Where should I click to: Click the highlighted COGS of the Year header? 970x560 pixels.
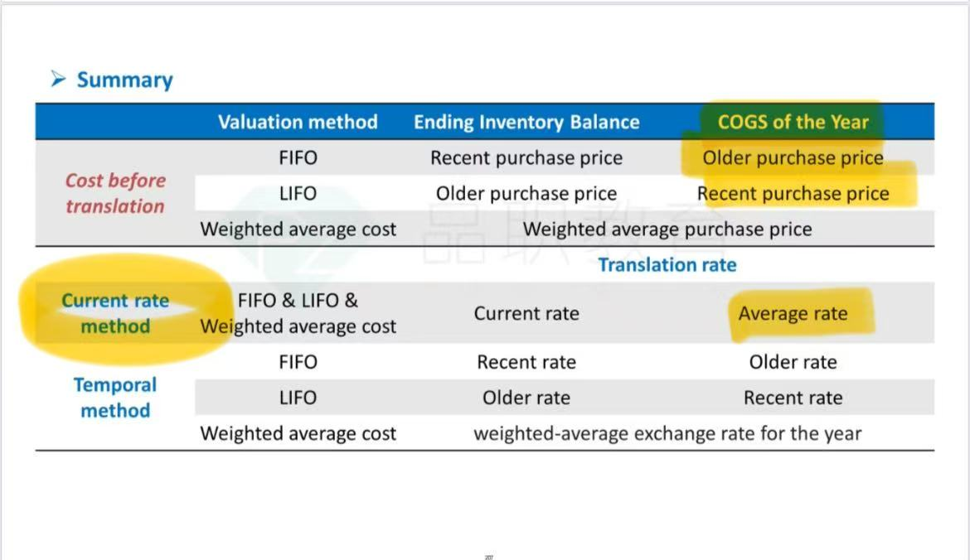pyautogui.click(x=793, y=122)
